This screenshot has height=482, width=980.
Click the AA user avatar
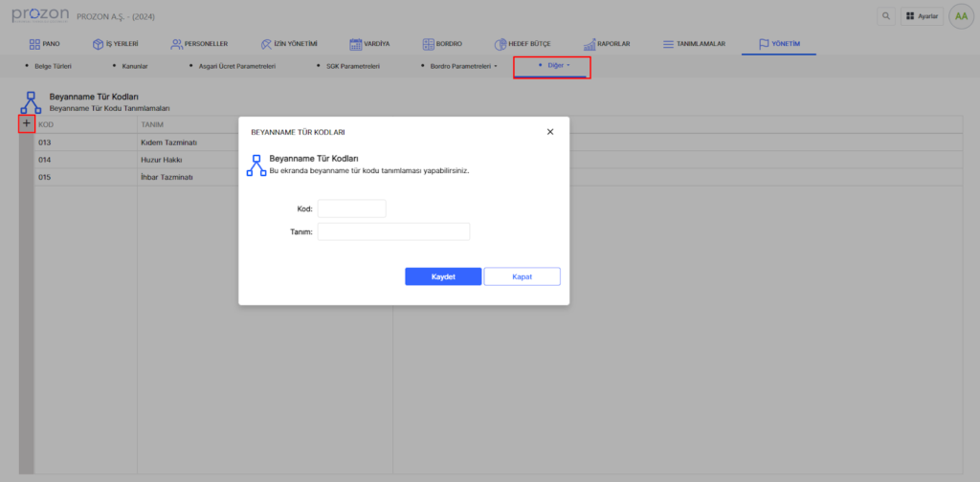959,16
